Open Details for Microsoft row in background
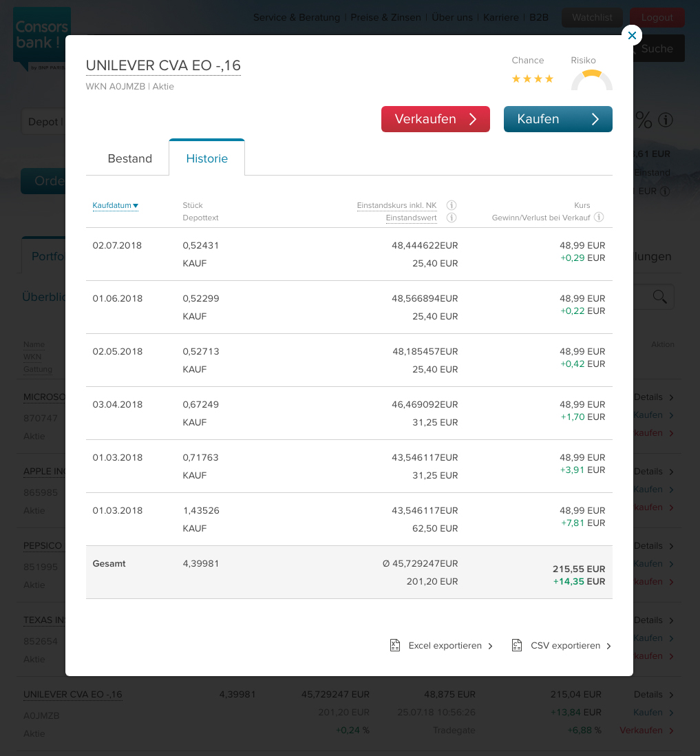This screenshot has width=700, height=756. pyautogui.click(x=654, y=397)
